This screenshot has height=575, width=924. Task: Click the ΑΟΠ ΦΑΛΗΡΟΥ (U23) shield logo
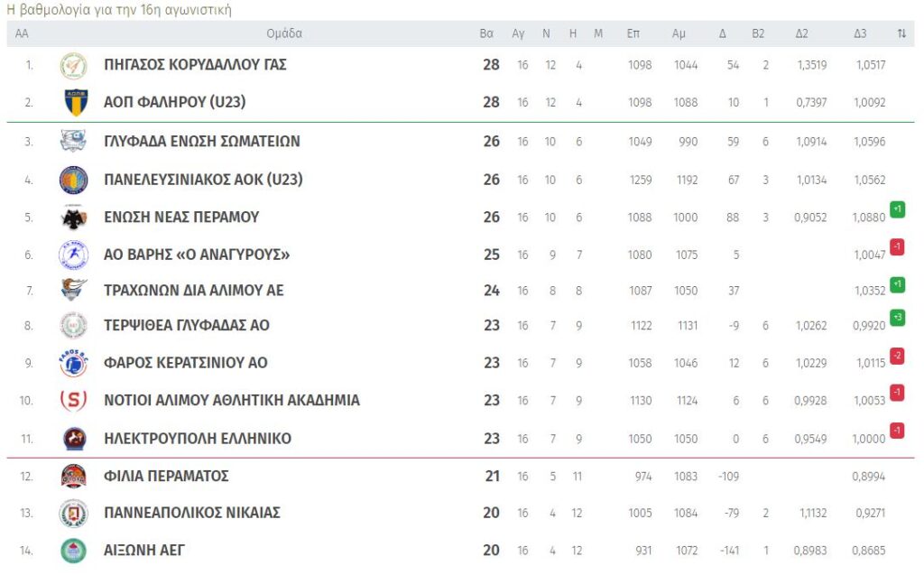pos(74,103)
